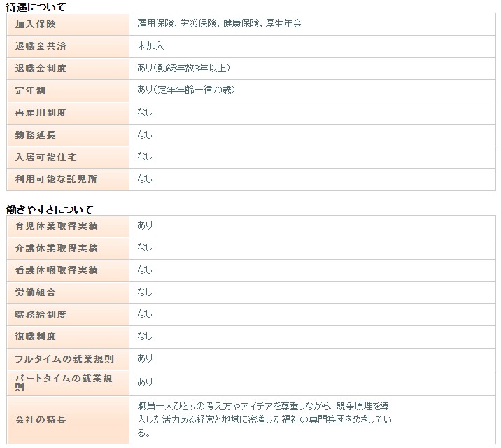The image size is (501, 448).
Task: Select the 再雇用制度 row label
Action: pos(40,113)
